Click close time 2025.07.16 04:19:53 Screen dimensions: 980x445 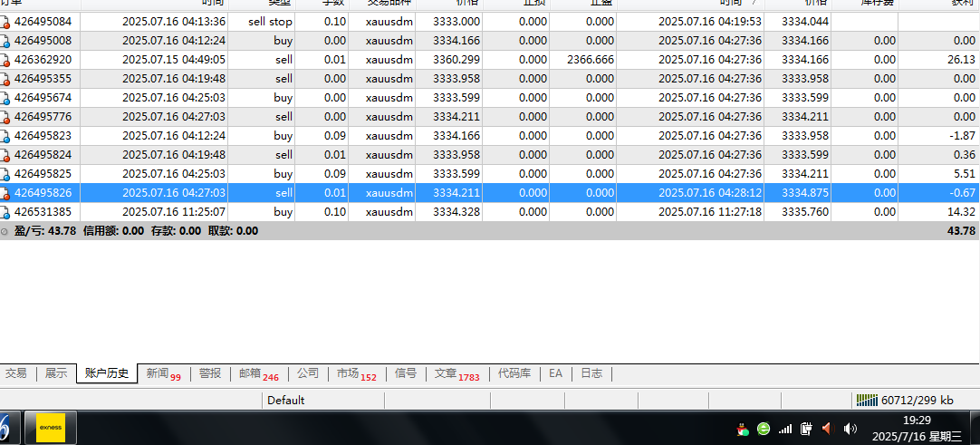click(x=710, y=22)
